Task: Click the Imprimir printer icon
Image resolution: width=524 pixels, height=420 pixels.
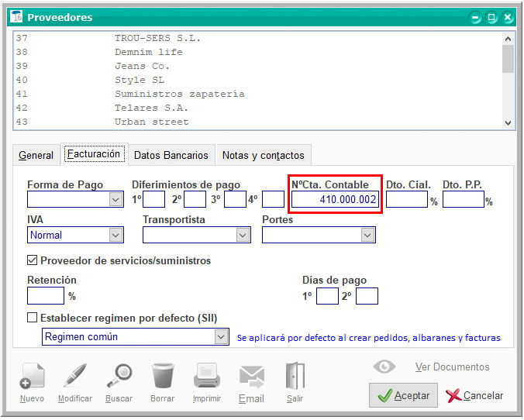Action: point(206,376)
